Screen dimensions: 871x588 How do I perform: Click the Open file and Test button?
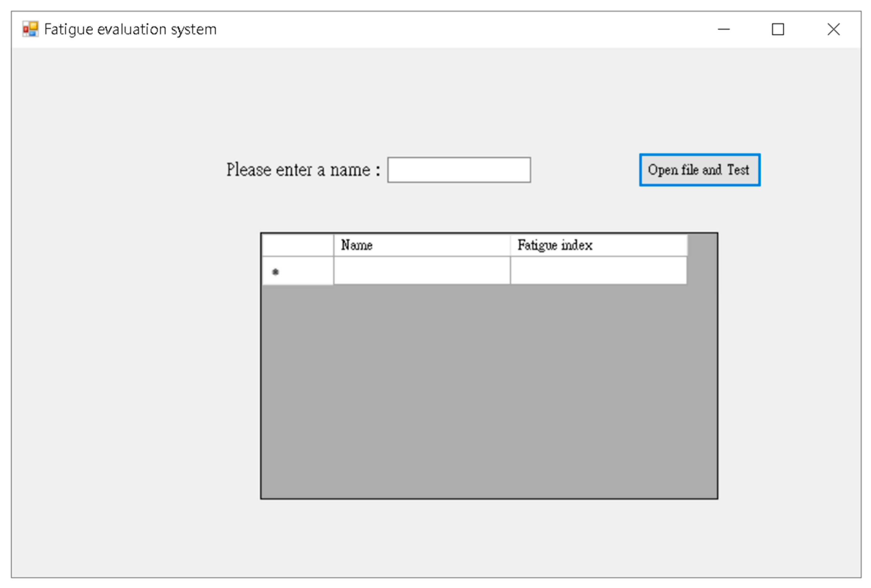coord(699,170)
